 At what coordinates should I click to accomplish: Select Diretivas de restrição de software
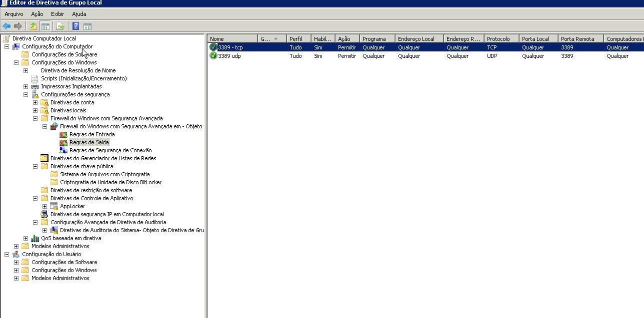coord(91,190)
